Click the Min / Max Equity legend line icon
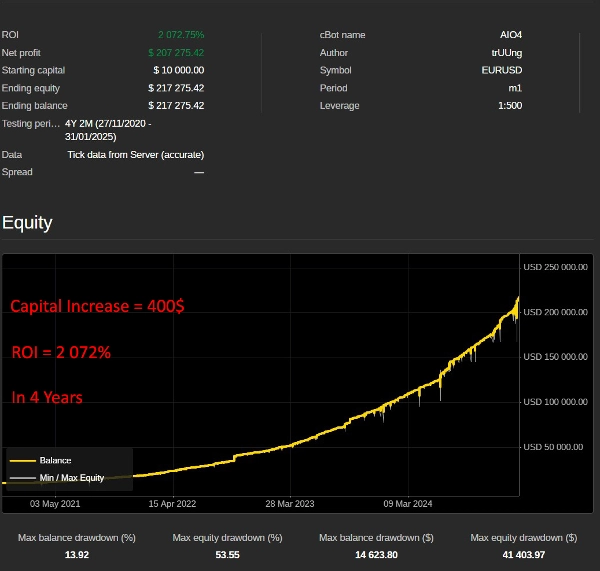 tap(22, 478)
